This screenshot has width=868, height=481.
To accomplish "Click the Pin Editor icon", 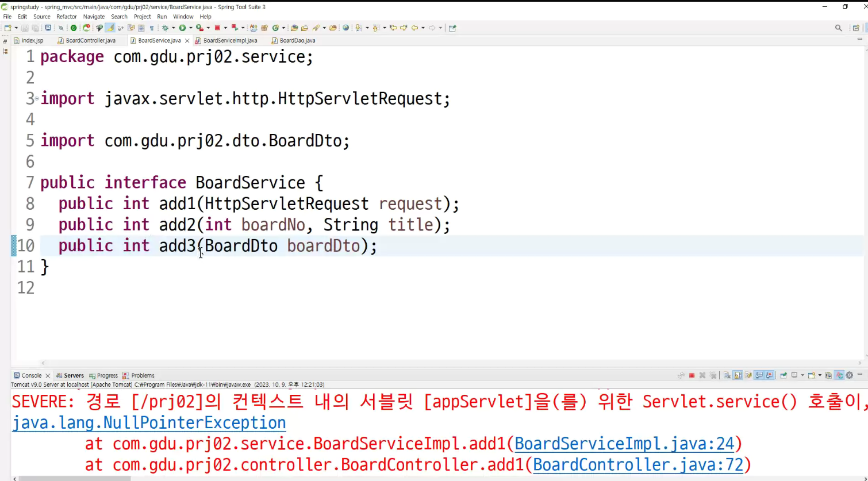I will coord(452,28).
